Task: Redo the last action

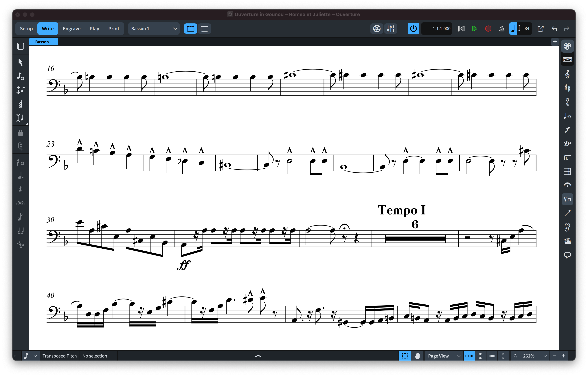Action: pyautogui.click(x=567, y=29)
